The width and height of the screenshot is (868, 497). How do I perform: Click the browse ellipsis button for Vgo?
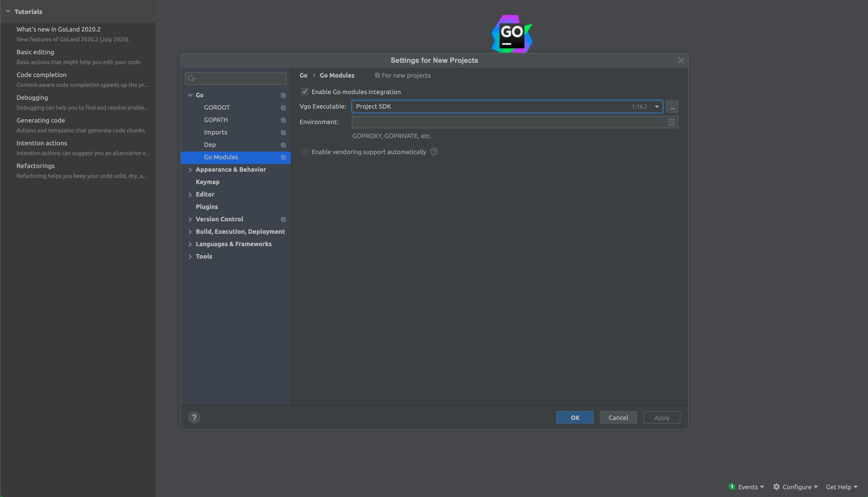click(x=672, y=107)
